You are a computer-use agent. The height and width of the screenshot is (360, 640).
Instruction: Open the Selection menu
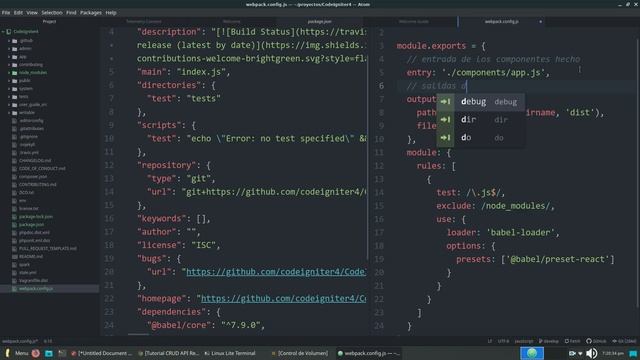(x=52, y=13)
